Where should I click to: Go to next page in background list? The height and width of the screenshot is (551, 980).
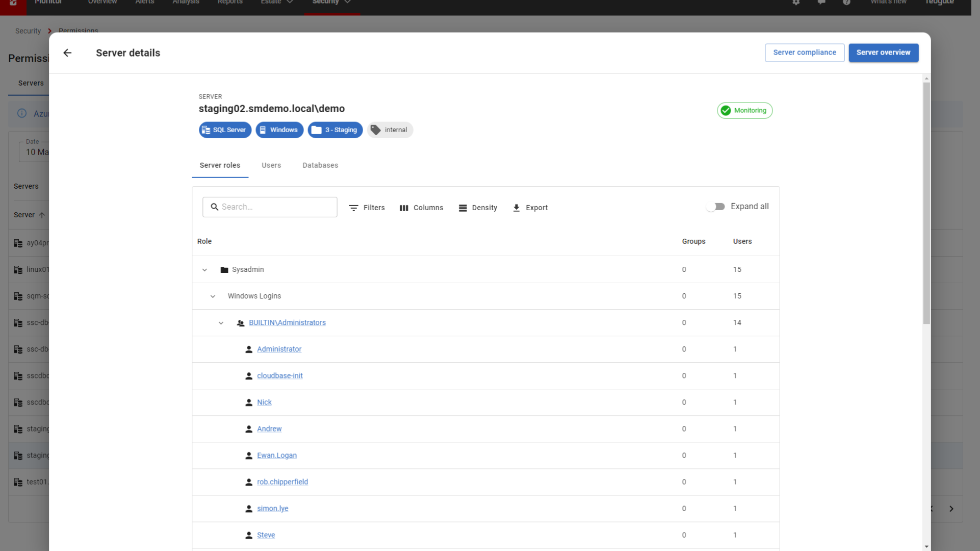951,509
